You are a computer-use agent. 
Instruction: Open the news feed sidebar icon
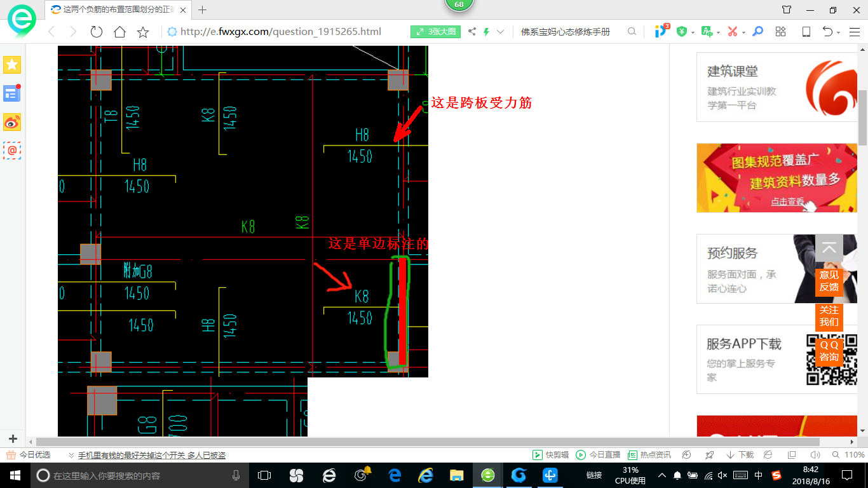pos(12,93)
